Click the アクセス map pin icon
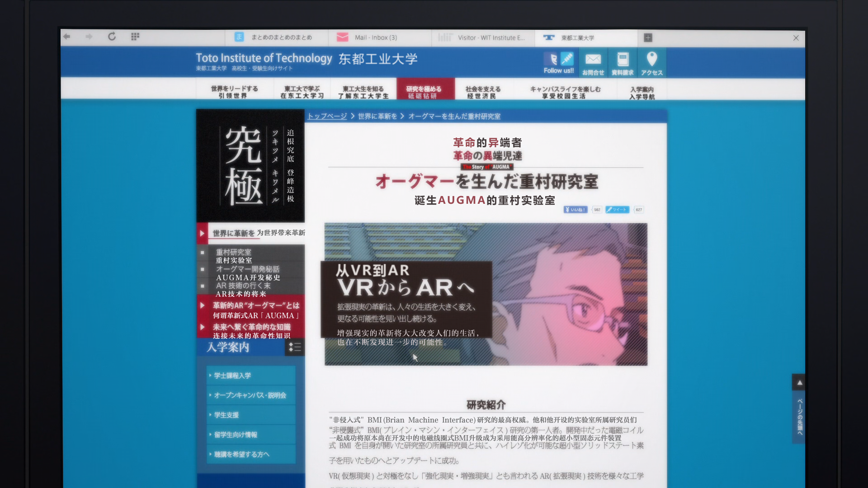 pyautogui.click(x=652, y=59)
